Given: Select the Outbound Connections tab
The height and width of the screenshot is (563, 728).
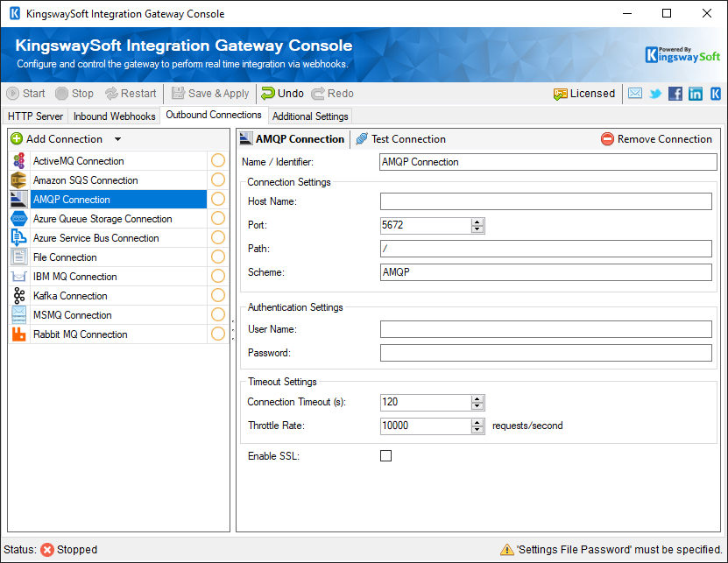Looking at the screenshot, I should pyautogui.click(x=214, y=115).
